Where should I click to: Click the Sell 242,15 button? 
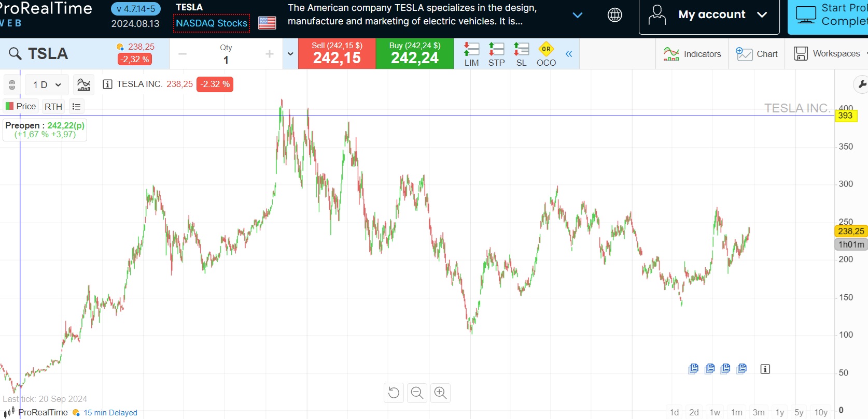[x=337, y=54]
